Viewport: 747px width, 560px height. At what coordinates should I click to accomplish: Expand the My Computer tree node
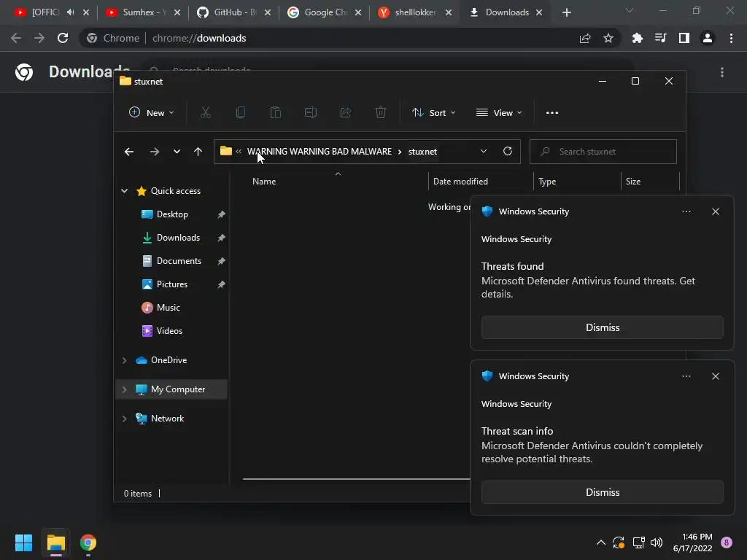124,389
